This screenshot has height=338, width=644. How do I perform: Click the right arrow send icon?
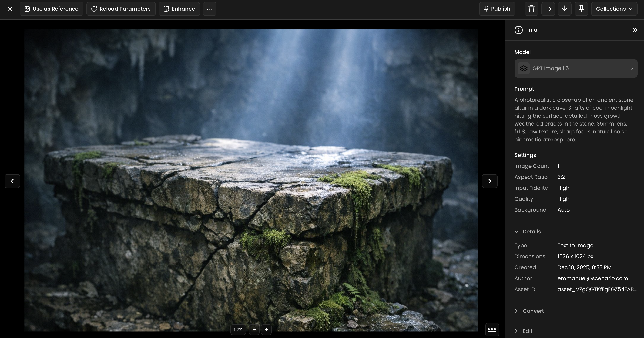(548, 9)
